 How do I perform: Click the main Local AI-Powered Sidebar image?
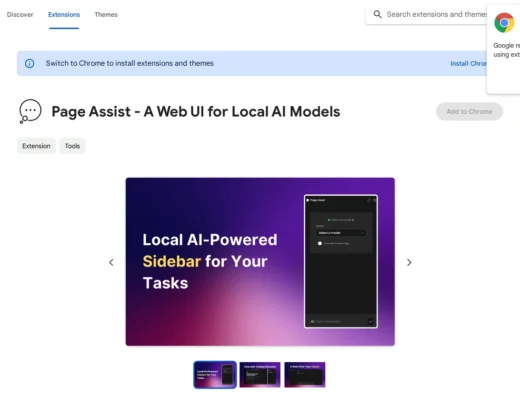click(x=260, y=262)
